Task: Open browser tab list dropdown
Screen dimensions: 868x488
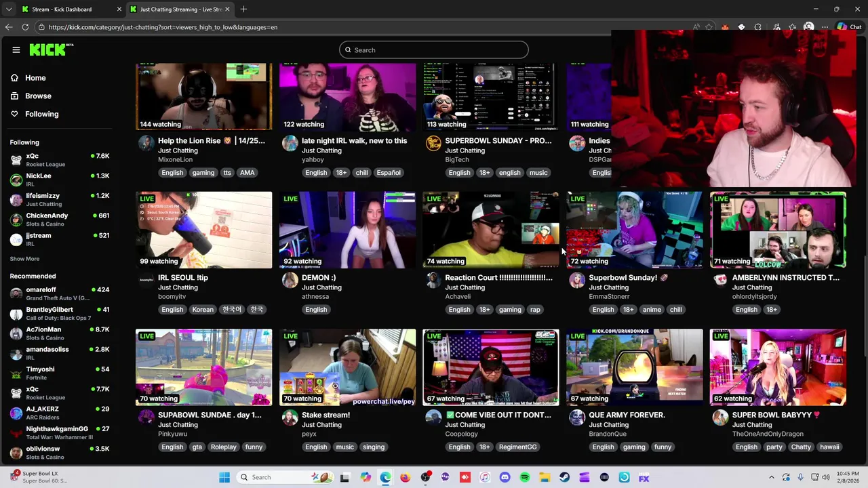Action: (8, 9)
